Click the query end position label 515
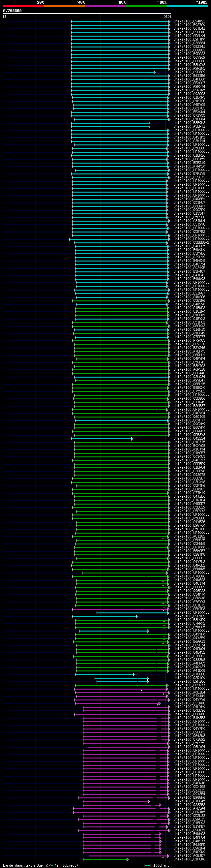Viewport: 211px width, 868px height. pyautogui.click(x=166, y=16)
